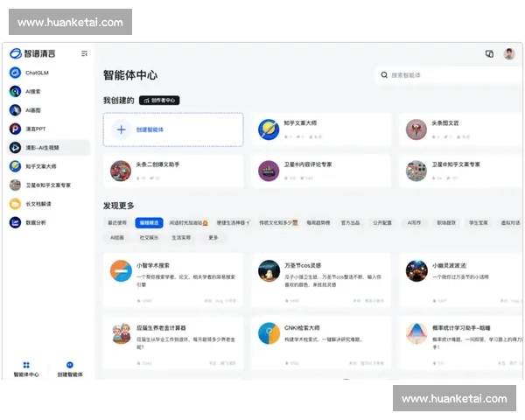The width and height of the screenshot is (525, 420).
Task: Select the 社交娱乐 tab
Action: pos(149,237)
